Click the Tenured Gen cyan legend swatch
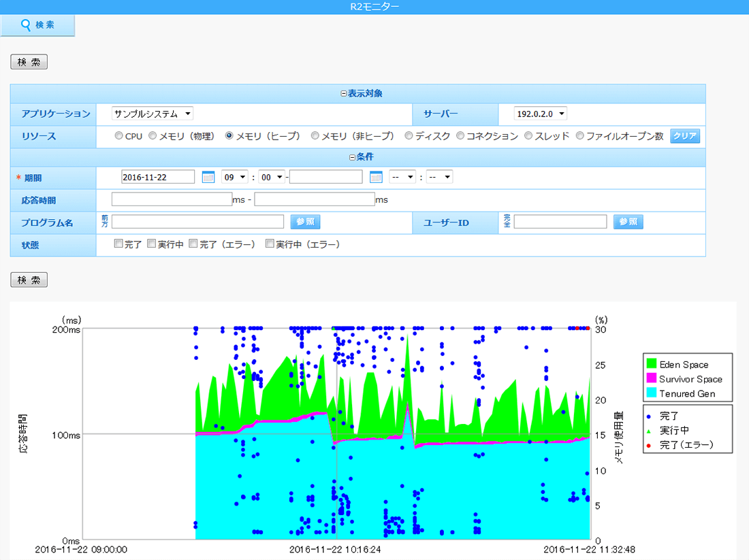 click(651, 393)
